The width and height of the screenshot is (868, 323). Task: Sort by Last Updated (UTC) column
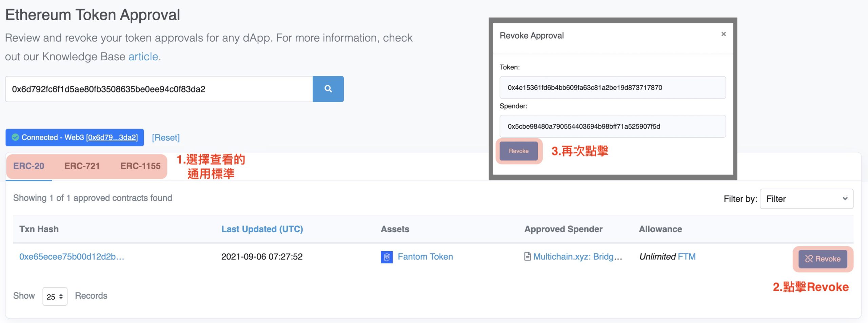point(262,229)
